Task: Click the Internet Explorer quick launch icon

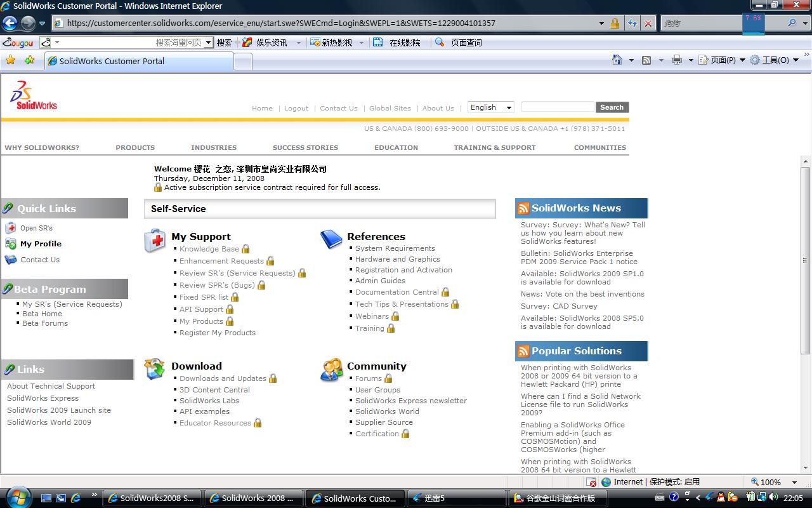Action: coord(75,498)
